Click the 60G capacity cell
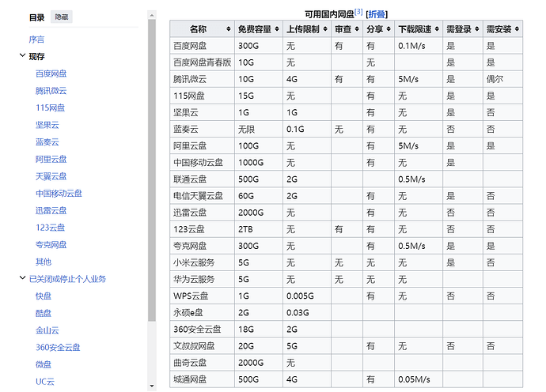Viewport: 546px width, 392px height. point(259,196)
